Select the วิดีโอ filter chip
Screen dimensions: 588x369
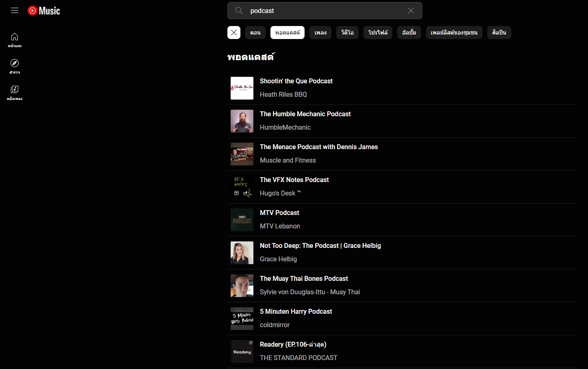click(347, 33)
